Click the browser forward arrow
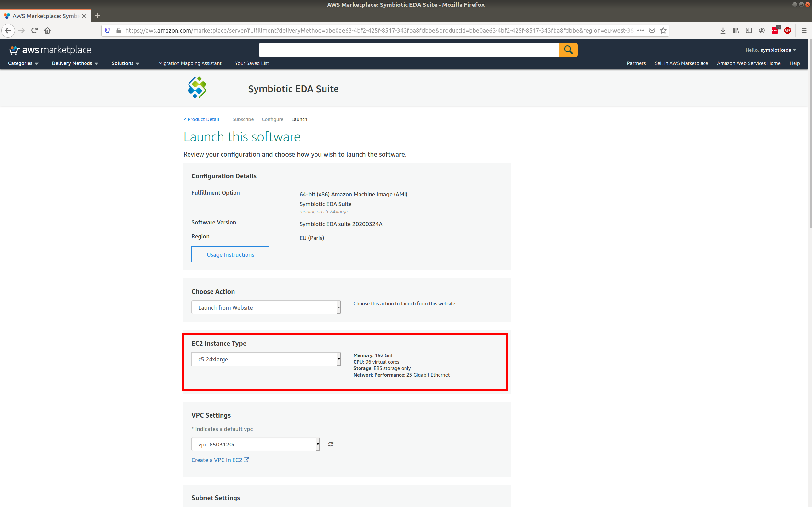The height and width of the screenshot is (507, 812). (x=21, y=30)
